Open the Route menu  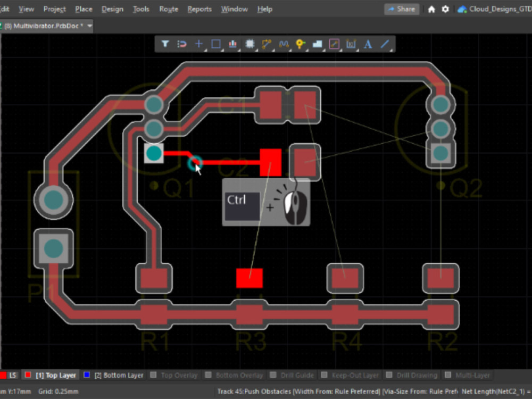169,9
